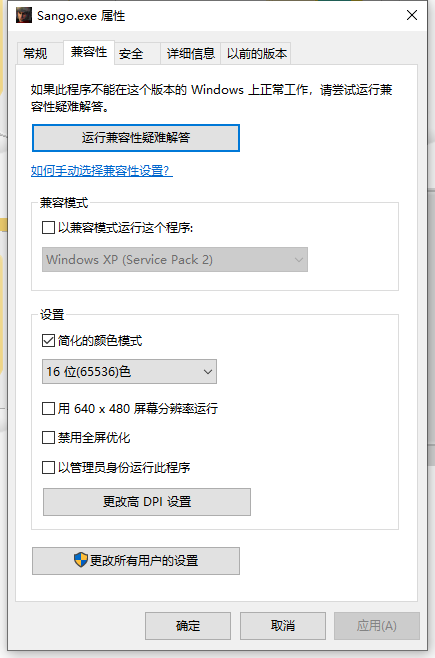Click 运行兼容性疑难解答 button
435x658 pixels.
click(x=136, y=138)
